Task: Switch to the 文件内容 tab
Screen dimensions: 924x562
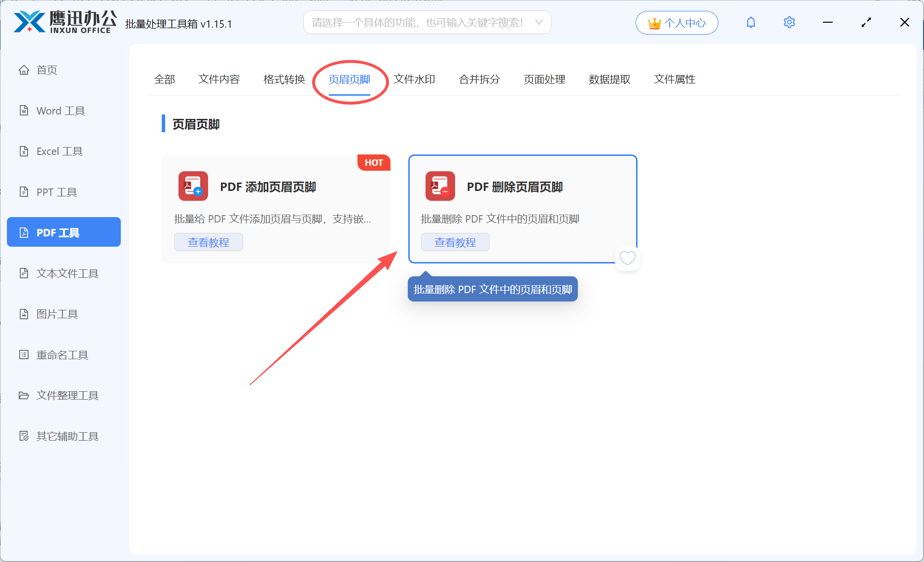Action: coord(219,79)
